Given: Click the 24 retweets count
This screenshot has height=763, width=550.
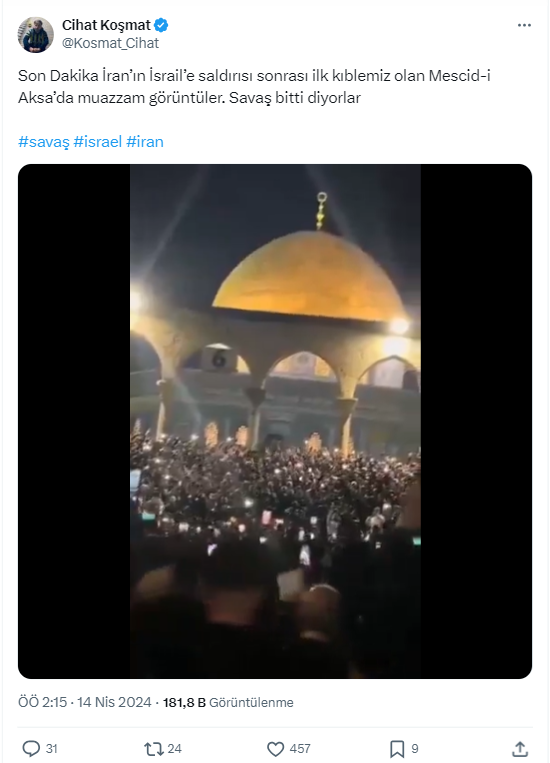Looking at the screenshot, I should [174, 749].
